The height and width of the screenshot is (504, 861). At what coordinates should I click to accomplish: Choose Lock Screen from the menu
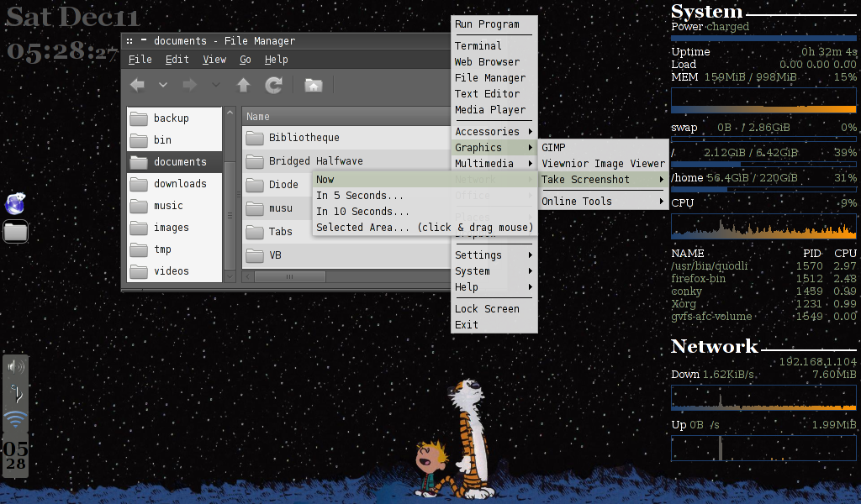[x=494, y=309]
